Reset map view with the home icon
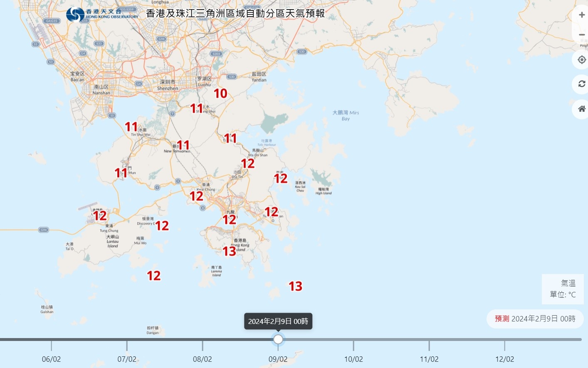Screen dimensions: 588x368 tap(581, 109)
